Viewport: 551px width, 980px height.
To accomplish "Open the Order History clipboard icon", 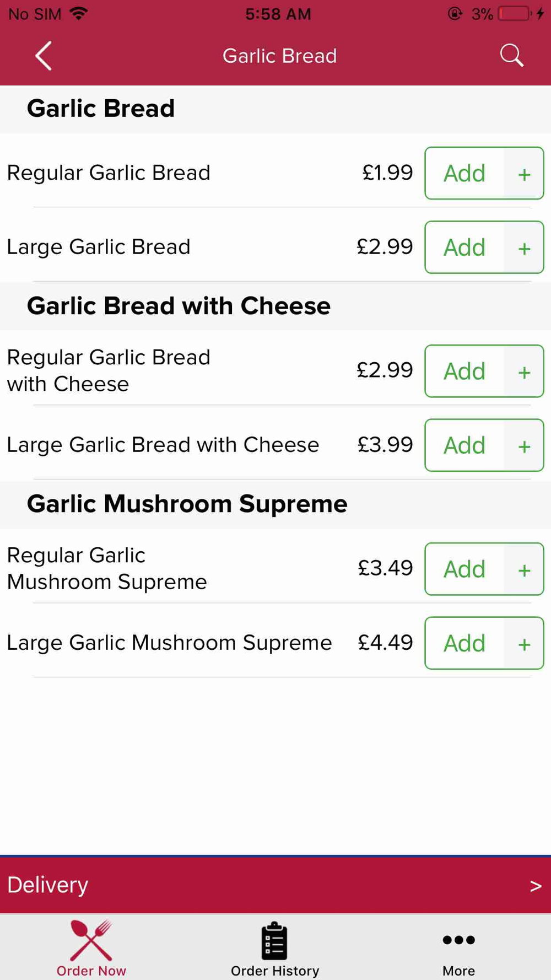I will [x=274, y=940].
